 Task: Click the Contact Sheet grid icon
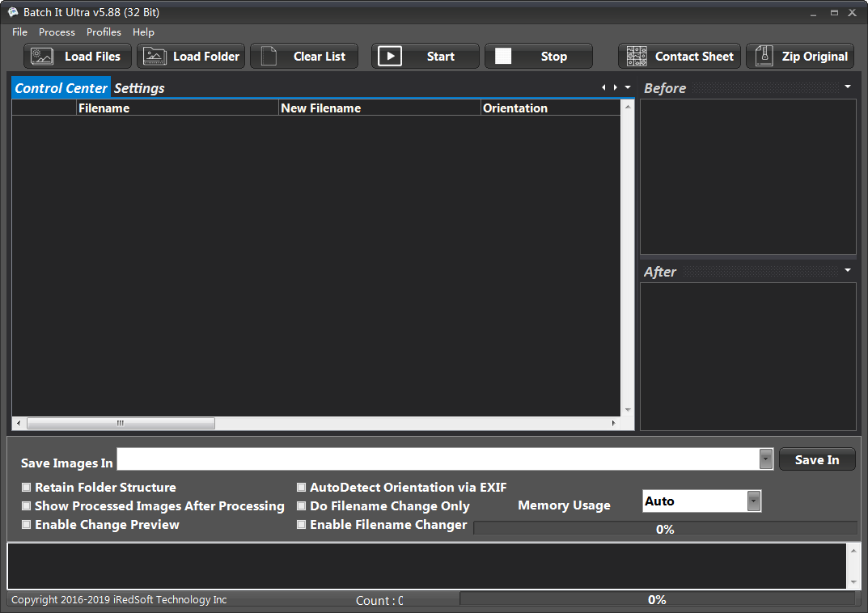637,57
